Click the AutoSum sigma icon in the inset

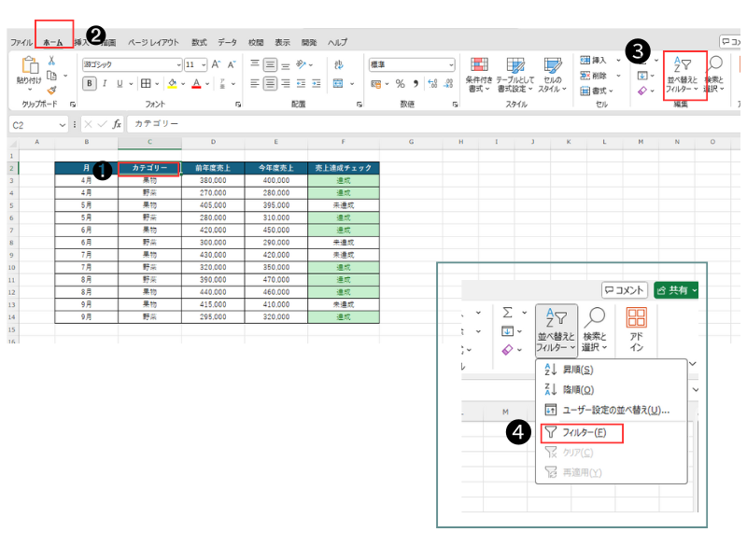point(507,313)
